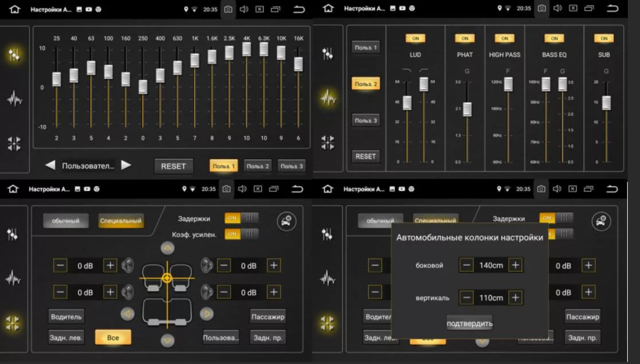The width and height of the screenshot is (640, 364).
Task: Toggle the Коэф. усилен. switch
Action: [241, 234]
